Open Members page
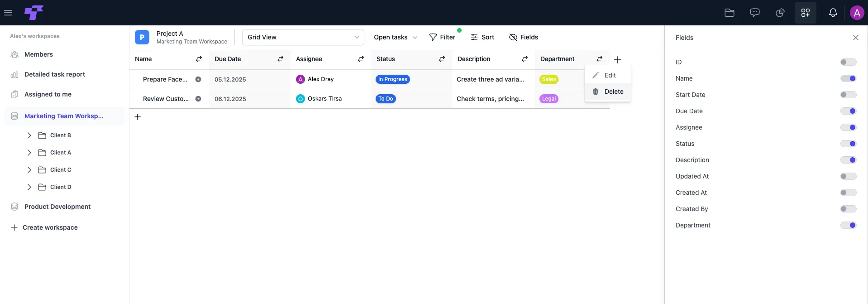868x304 pixels. [38, 54]
